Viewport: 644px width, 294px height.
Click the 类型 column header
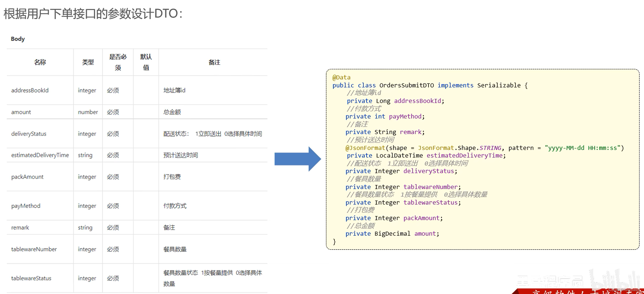(88, 62)
